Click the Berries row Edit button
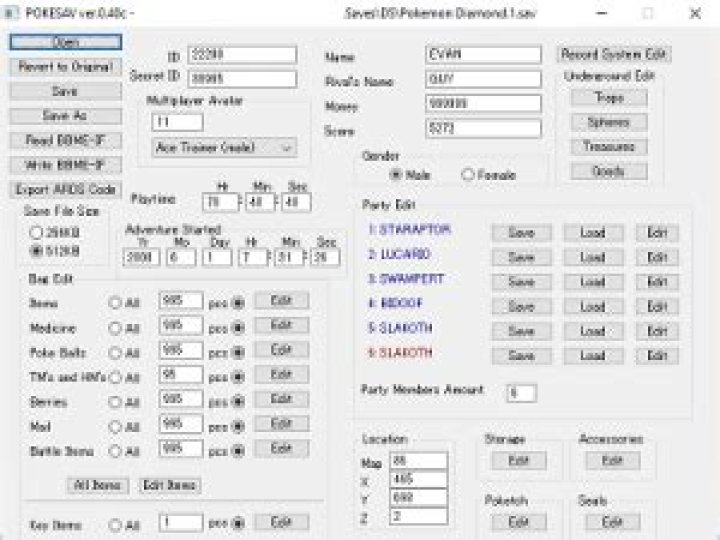This screenshot has width=720, height=540. point(281,399)
